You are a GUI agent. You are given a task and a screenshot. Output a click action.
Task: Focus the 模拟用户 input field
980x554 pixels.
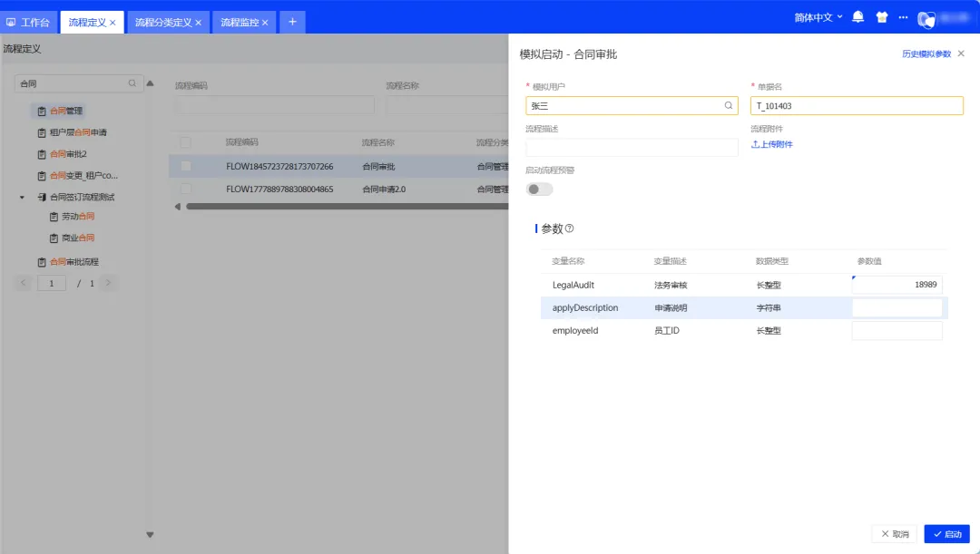(632, 105)
